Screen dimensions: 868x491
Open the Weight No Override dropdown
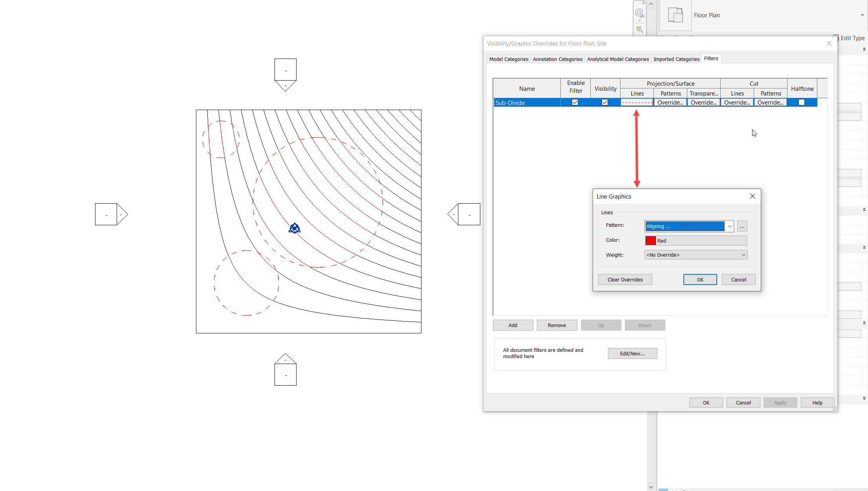click(x=696, y=255)
